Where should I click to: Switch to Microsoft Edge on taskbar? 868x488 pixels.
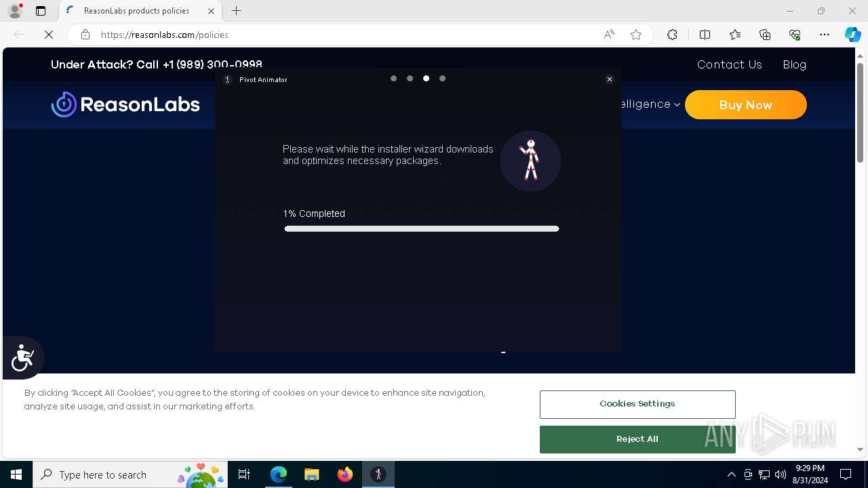tap(279, 475)
